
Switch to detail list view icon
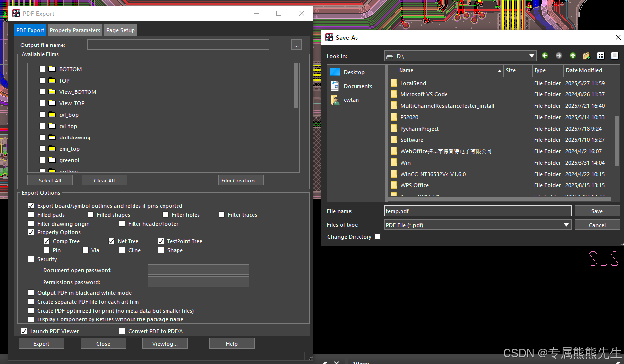(615, 56)
